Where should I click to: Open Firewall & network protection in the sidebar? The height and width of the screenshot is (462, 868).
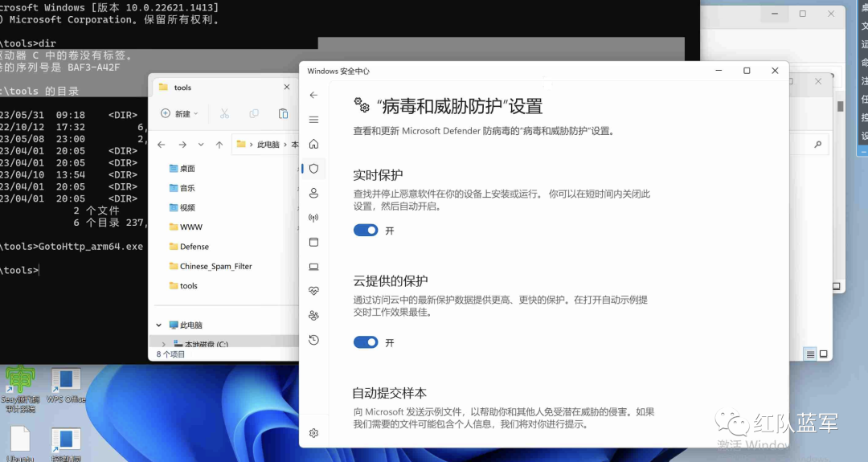coord(314,218)
